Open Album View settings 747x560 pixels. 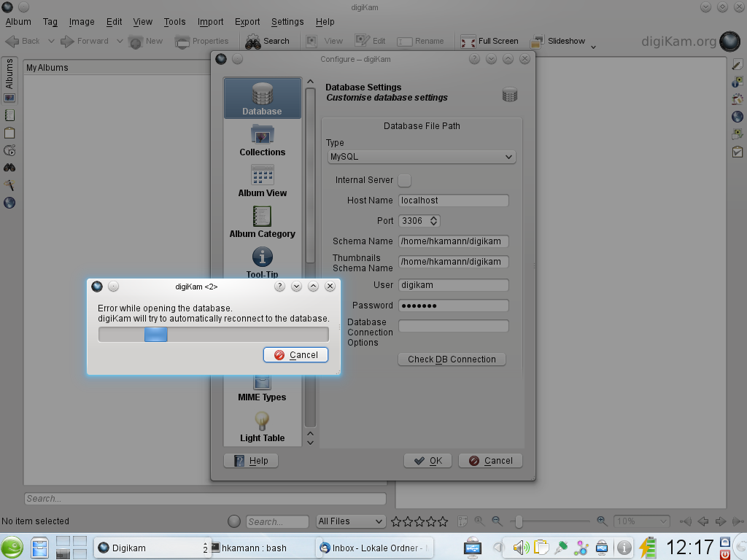[x=262, y=181]
